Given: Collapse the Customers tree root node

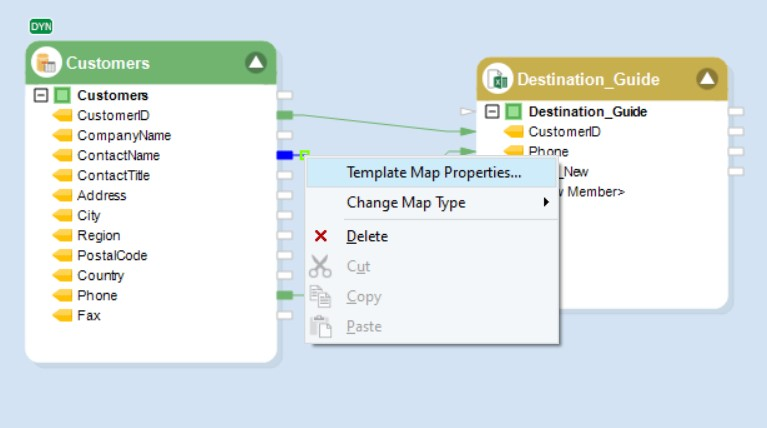Looking at the screenshot, I should coord(41,95).
